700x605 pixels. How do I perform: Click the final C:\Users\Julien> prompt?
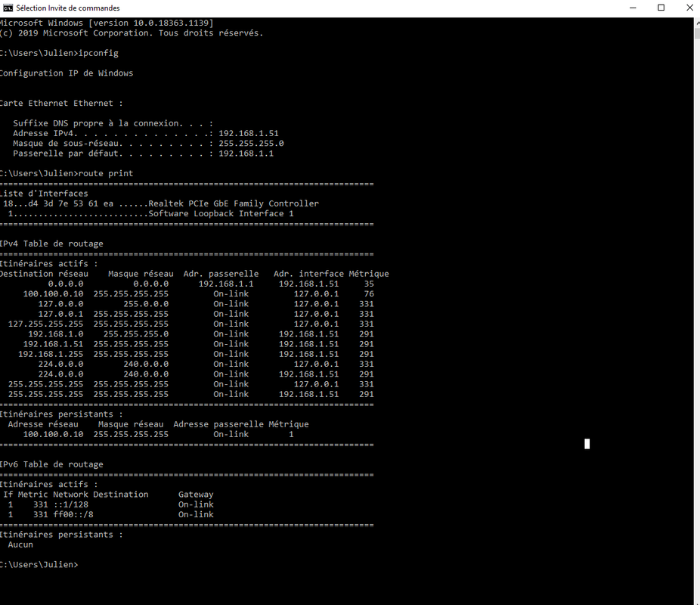pyautogui.click(x=39, y=565)
